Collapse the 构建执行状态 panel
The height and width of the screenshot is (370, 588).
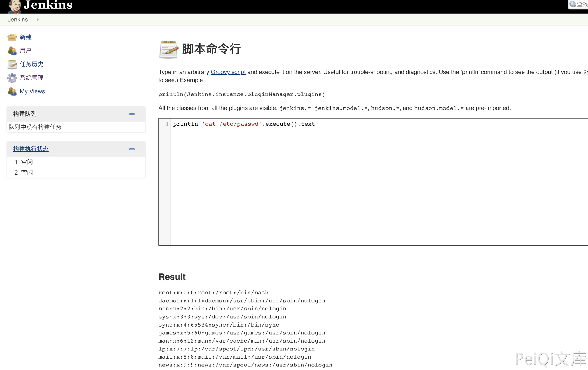coord(132,149)
